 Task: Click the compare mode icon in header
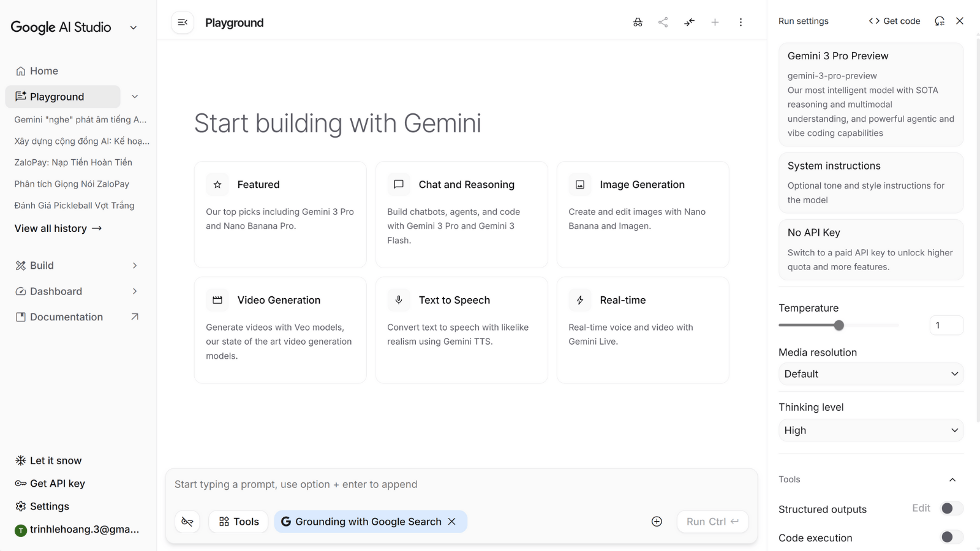coord(690,23)
